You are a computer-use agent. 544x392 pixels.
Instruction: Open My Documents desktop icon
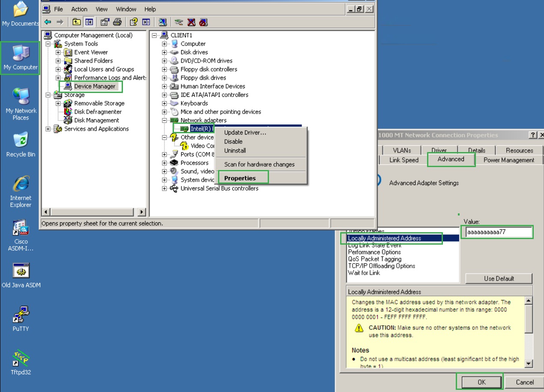20,14
